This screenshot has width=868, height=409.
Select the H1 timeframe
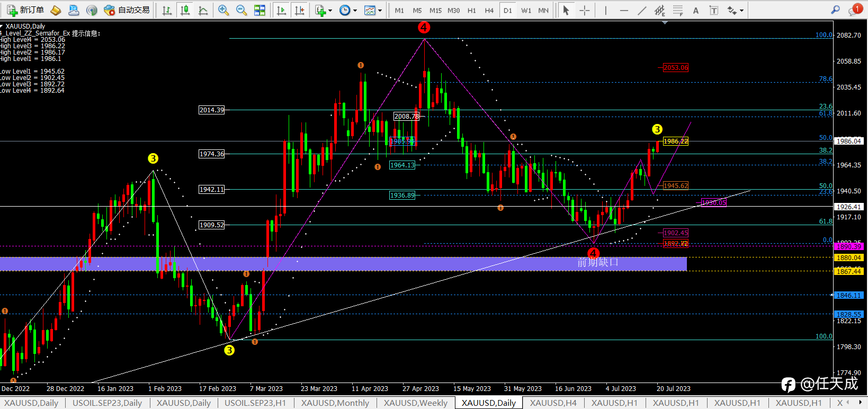pos(472,10)
